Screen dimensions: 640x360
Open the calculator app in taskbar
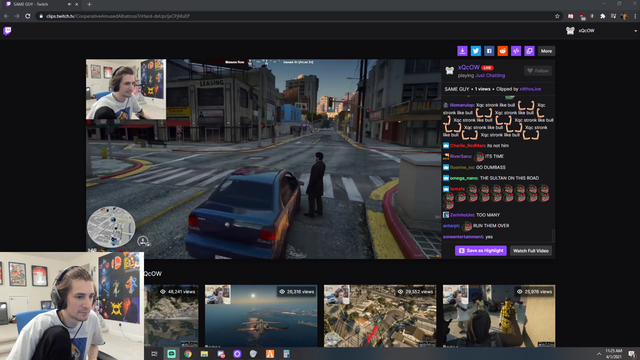(286, 354)
